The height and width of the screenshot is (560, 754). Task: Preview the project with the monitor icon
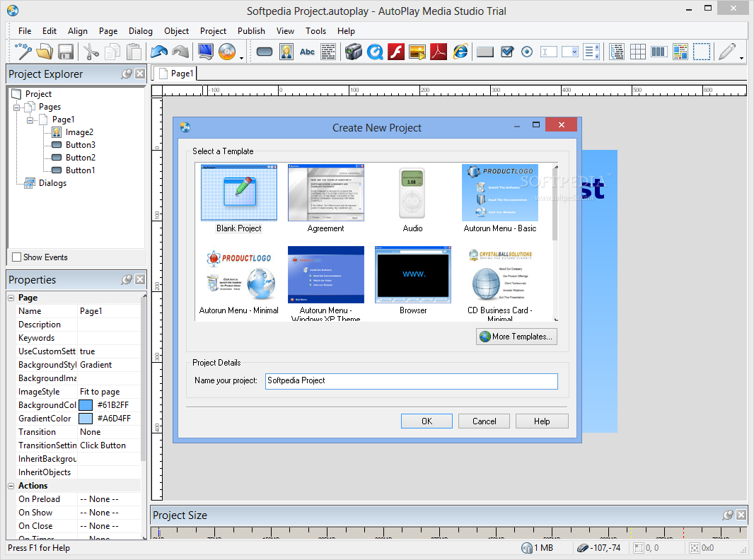[206, 52]
